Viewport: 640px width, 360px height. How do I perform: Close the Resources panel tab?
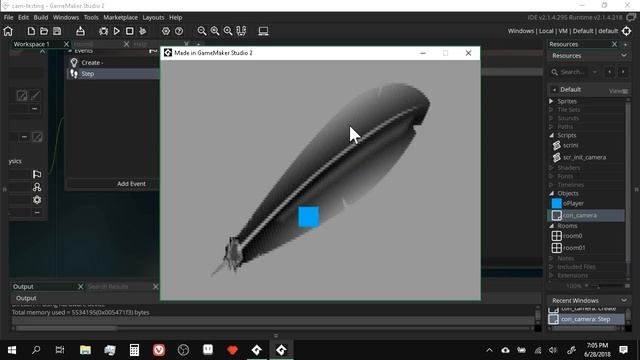614,44
